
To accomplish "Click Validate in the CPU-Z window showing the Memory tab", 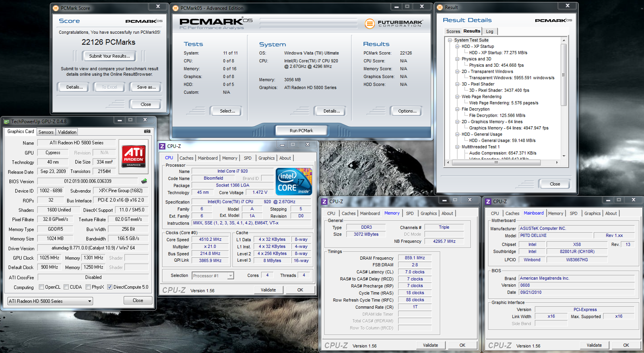I will coord(430,345).
